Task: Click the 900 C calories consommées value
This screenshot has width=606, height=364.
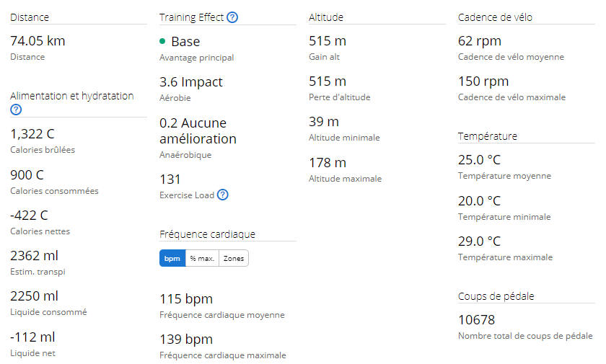Action: point(27,175)
